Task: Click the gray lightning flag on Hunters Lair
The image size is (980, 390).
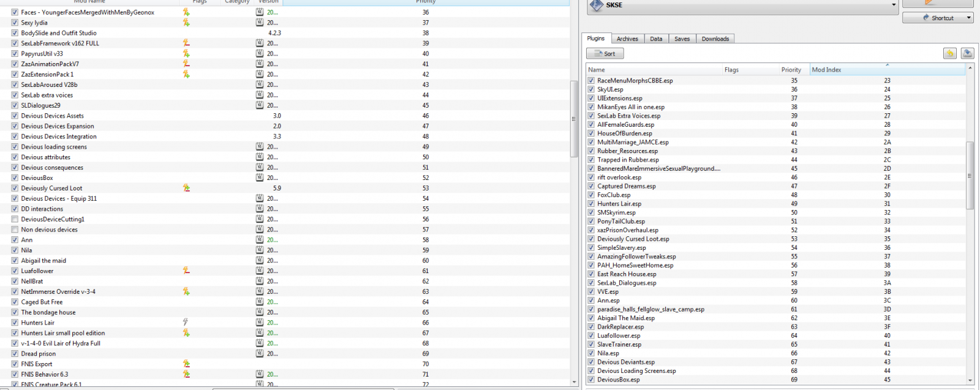Action: click(186, 323)
